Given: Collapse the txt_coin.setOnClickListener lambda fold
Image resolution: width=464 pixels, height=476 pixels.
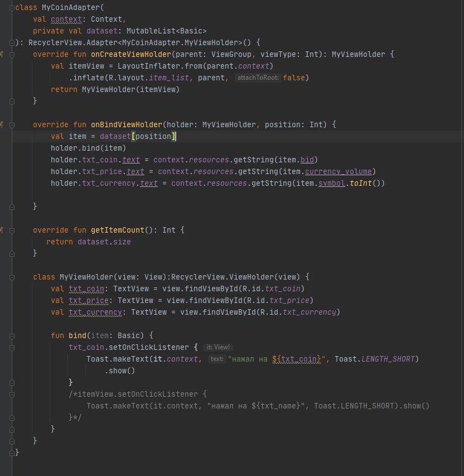Looking at the screenshot, I should click(x=12, y=348).
